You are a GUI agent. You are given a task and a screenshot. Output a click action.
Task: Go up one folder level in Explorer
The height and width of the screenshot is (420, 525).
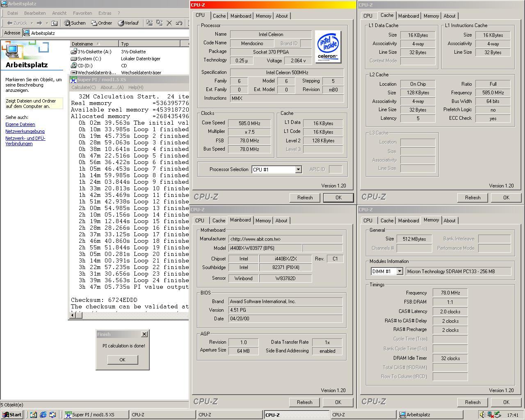pyautogui.click(x=54, y=23)
